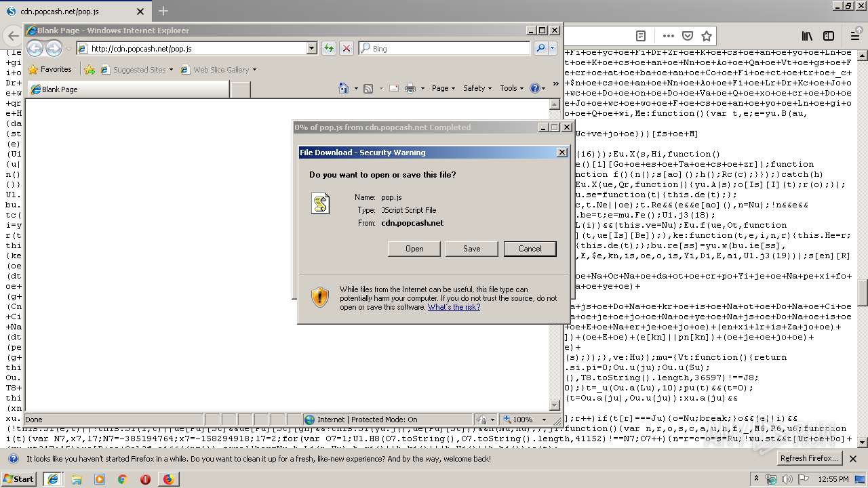The width and height of the screenshot is (868, 488).
Task: Open Firefox hamburger menu
Action: point(855,36)
